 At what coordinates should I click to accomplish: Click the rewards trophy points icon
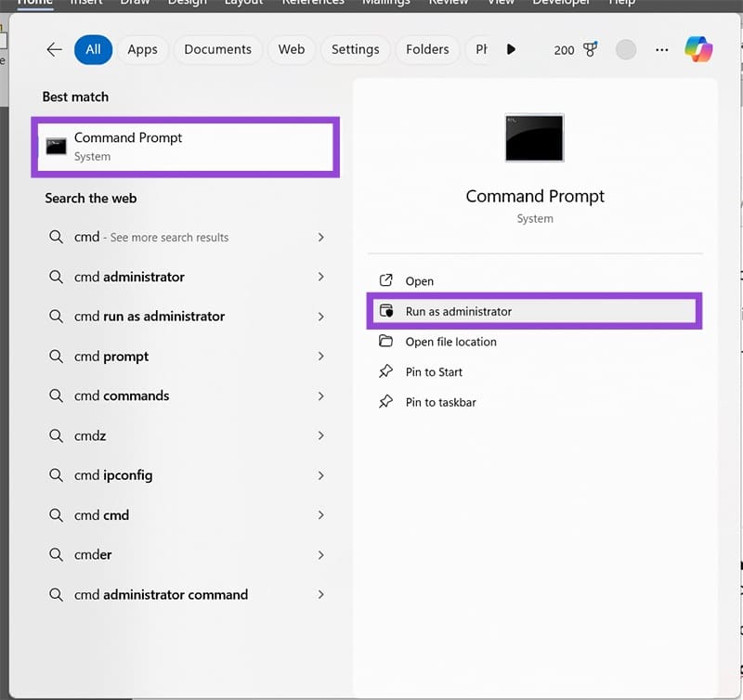(x=591, y=50)
